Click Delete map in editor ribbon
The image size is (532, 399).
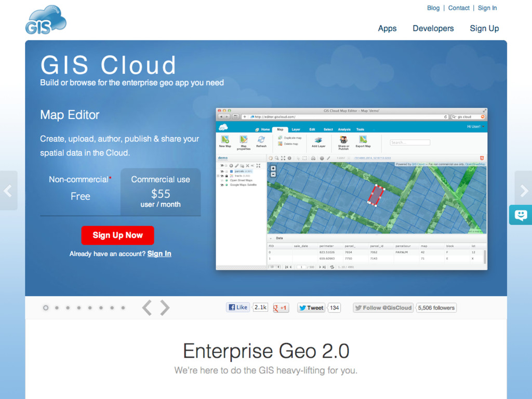click(x=288, y=144)
